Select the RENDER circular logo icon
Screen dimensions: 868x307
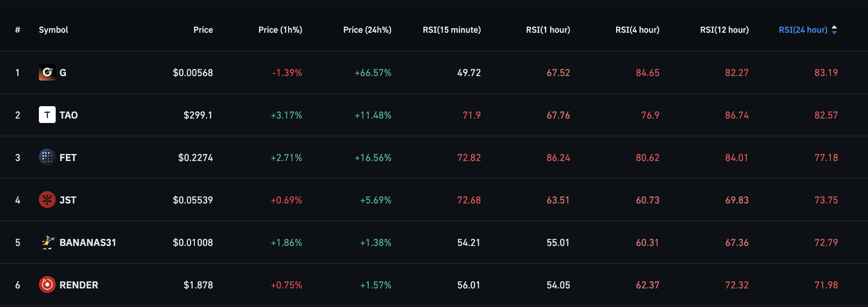47,285
